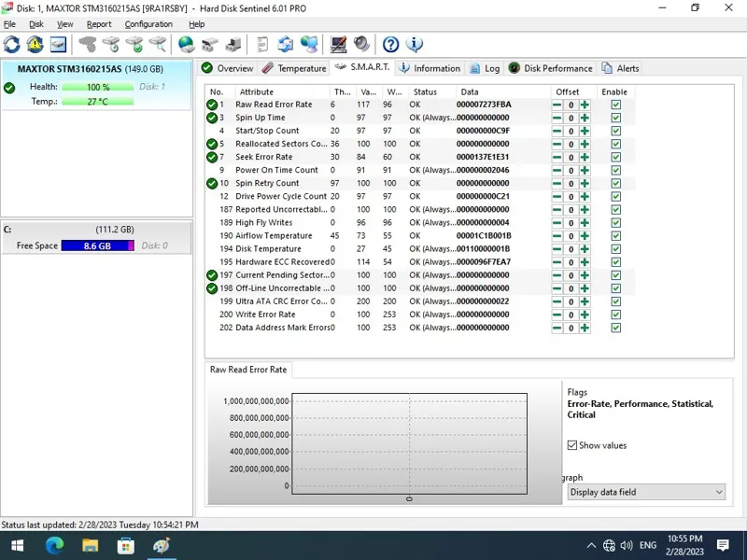Decrease offset for Spin Retry Count
The height and width of the screenshot is (560, 747).
557,183
